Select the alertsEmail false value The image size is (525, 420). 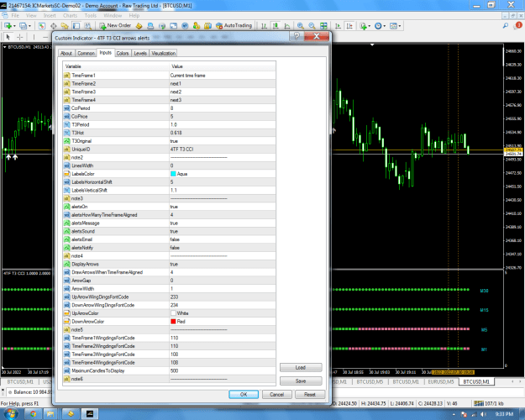[223, 239]
